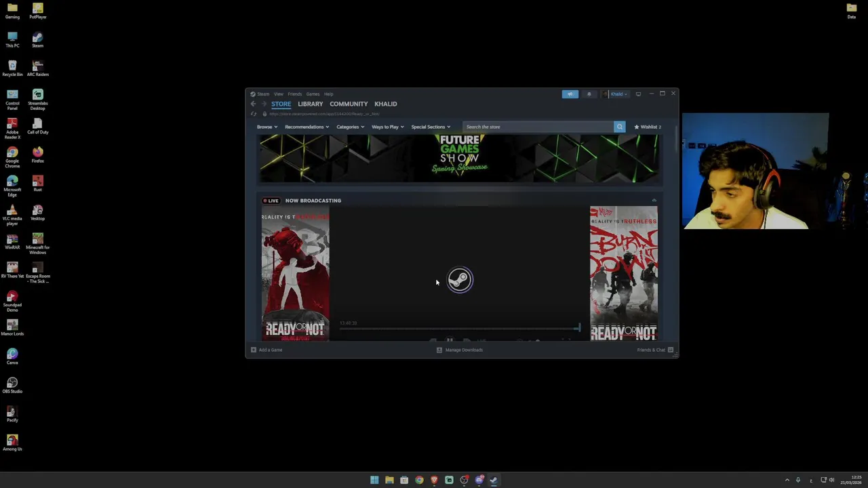This screenshot has height=488, width=868.
Task: Click the Manage Downloads label
Action: coord(464,350)
